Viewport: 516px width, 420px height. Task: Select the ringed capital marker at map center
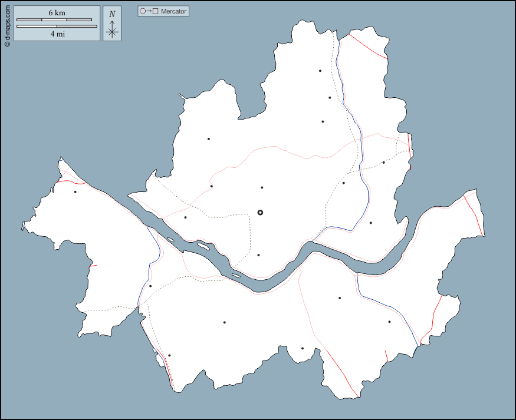pos(260,213)
